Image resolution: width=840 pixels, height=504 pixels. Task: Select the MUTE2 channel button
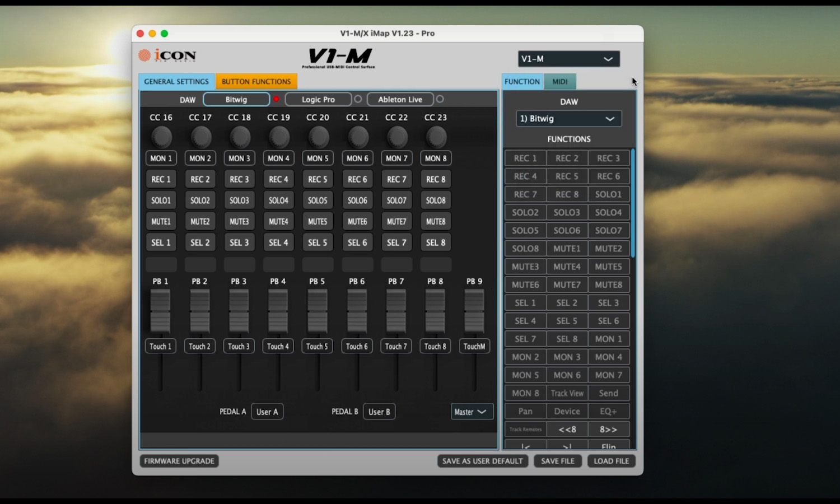pyautogui.click(x=200, y=222)
